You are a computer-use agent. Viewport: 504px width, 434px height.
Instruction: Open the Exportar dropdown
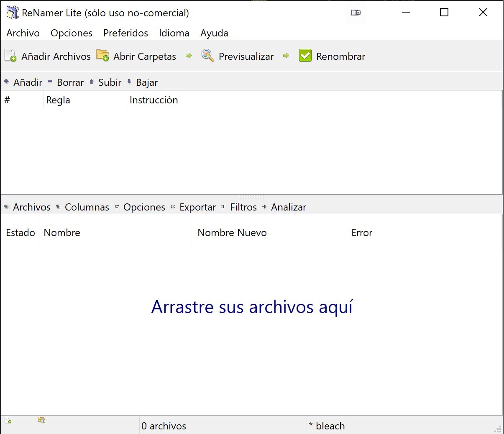click(197, 207)
